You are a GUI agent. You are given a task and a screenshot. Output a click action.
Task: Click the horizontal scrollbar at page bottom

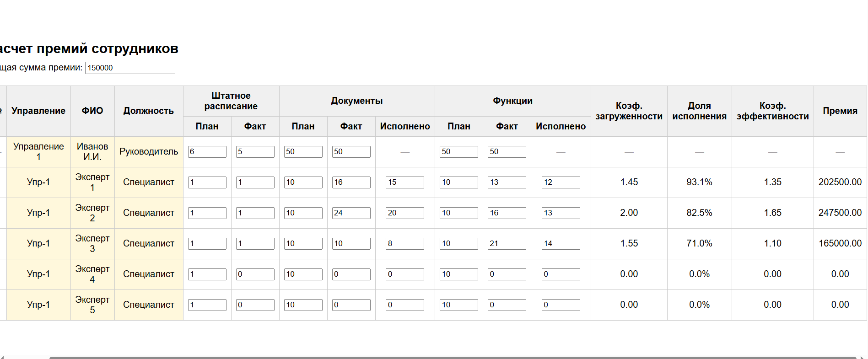point(453,358)
